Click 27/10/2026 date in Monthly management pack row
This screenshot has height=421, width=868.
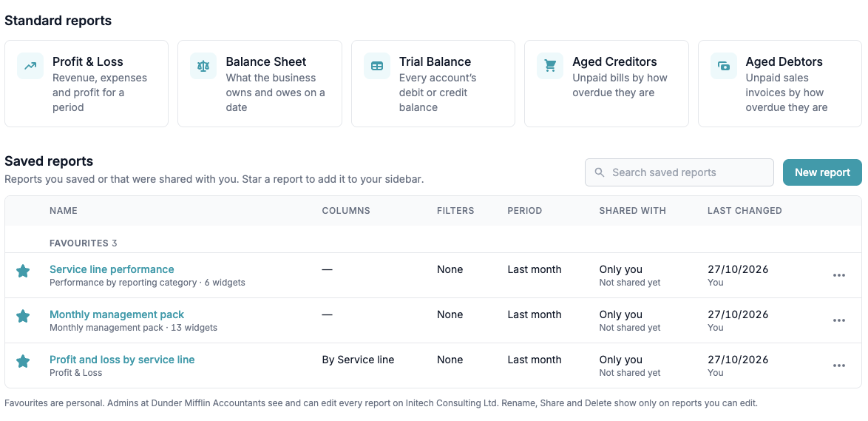tap(738, 314)
